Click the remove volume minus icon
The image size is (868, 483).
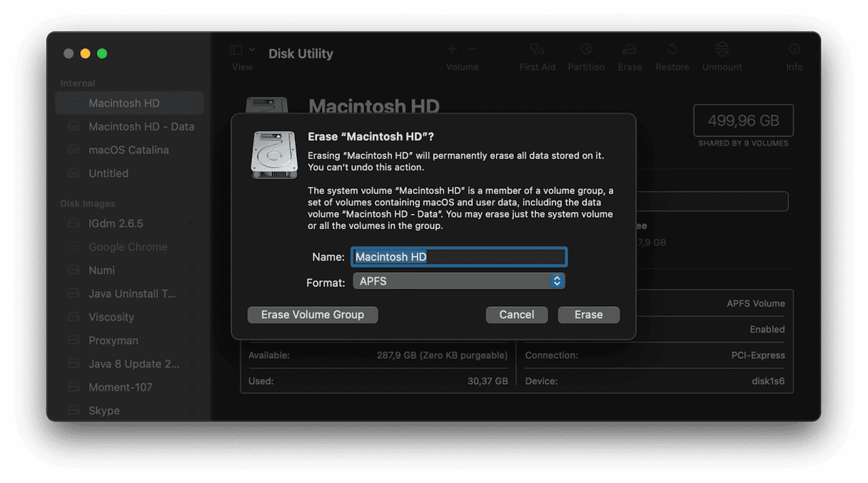click(473, 49)
